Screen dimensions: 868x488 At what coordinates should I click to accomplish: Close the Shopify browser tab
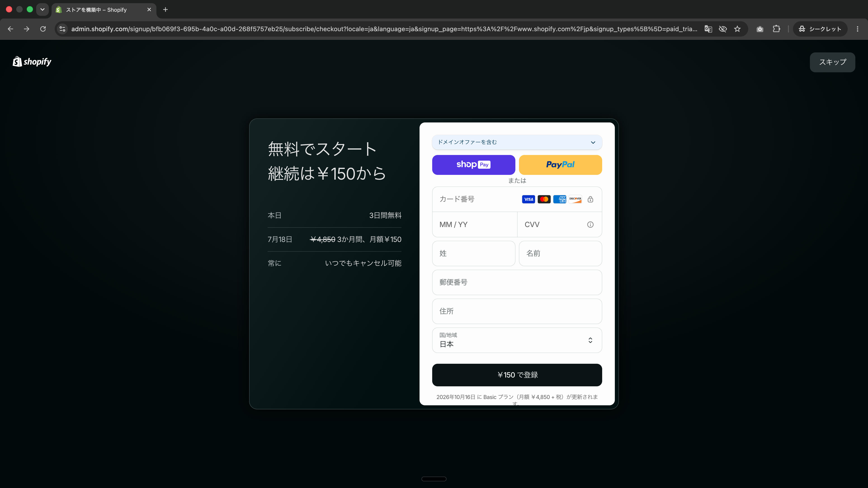click(x=149, y=10)
